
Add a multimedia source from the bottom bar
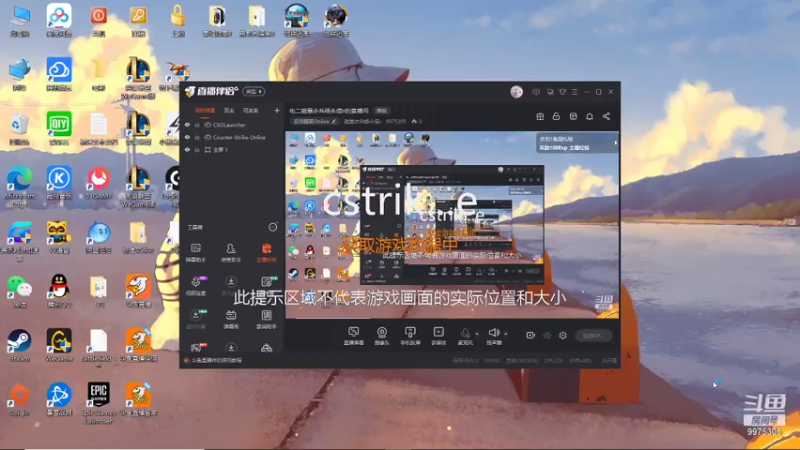(438, 336)
